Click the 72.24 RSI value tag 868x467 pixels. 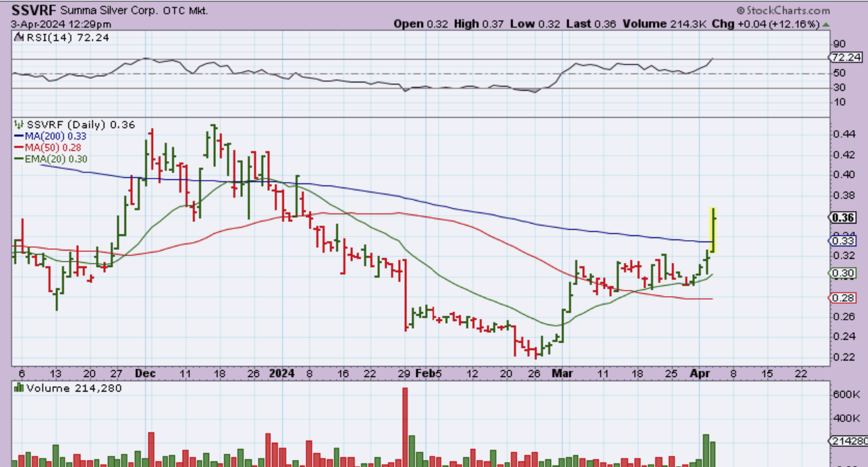[845, 57]
